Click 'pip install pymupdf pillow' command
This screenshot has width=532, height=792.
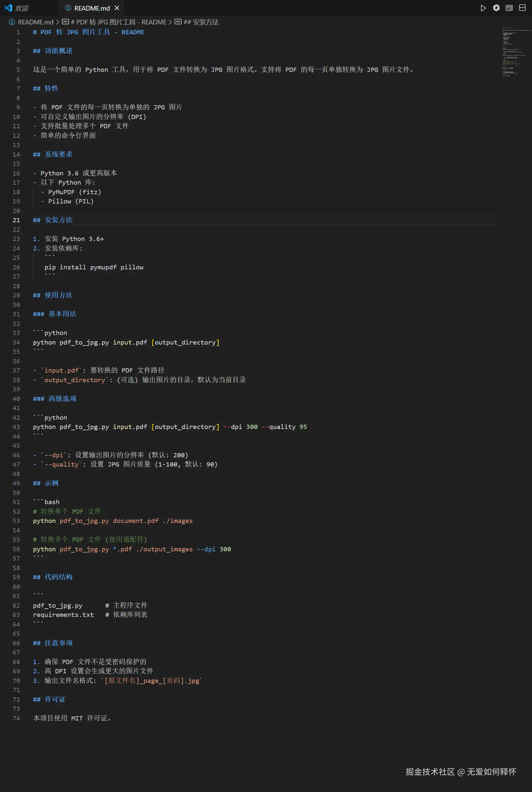94,267
